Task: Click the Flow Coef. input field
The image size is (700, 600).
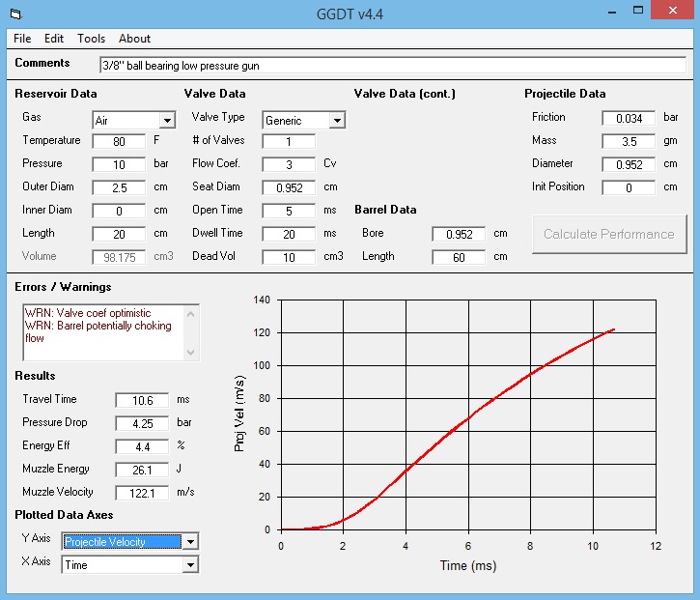Action: point(289,164)
